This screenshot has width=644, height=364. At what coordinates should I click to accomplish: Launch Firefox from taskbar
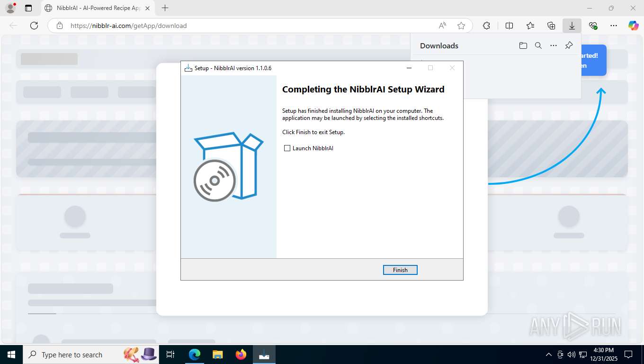coord(241,355)
